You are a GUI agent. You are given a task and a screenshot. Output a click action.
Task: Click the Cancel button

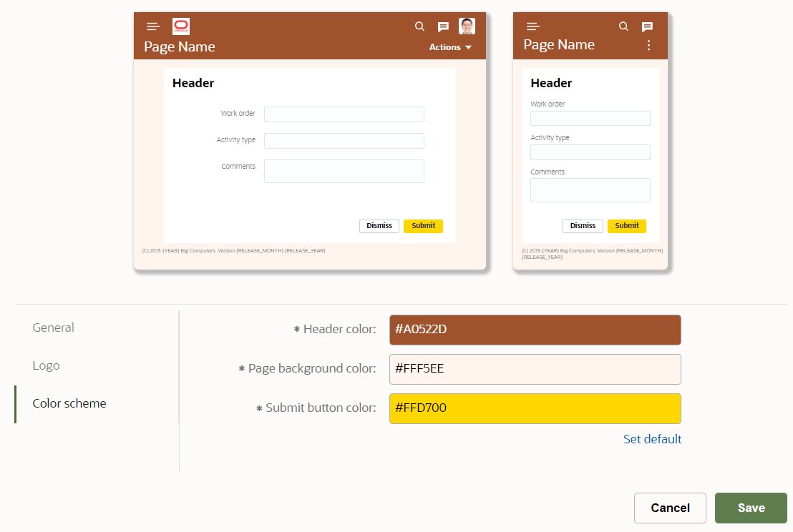(670, 508)
